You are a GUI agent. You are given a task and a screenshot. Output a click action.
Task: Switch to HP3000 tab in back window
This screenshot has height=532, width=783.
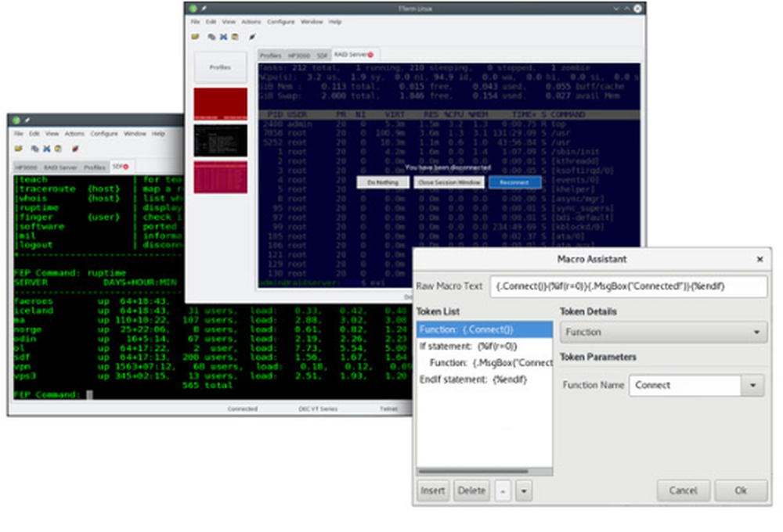(26, 167)
